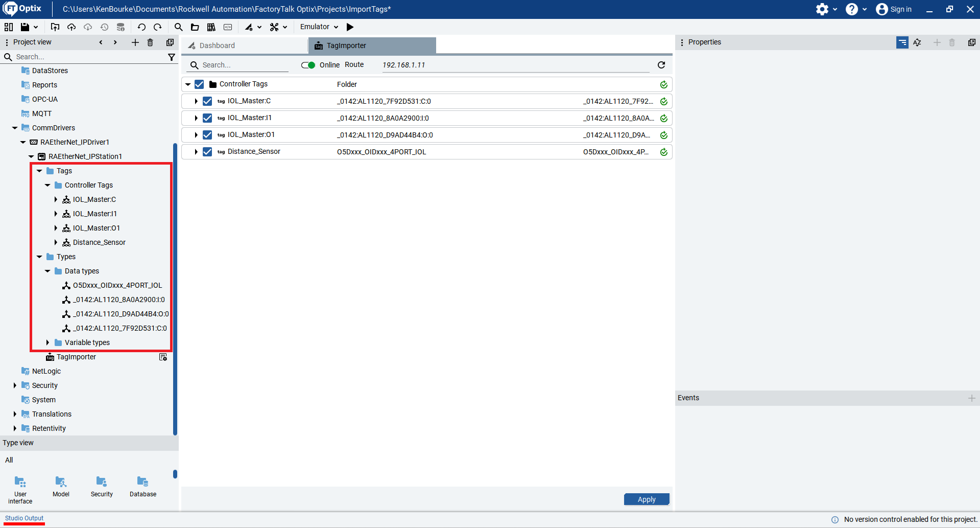Uncheck the Distance_Sensor tag checkbox
980x528 pixels.
pos(207,152)
